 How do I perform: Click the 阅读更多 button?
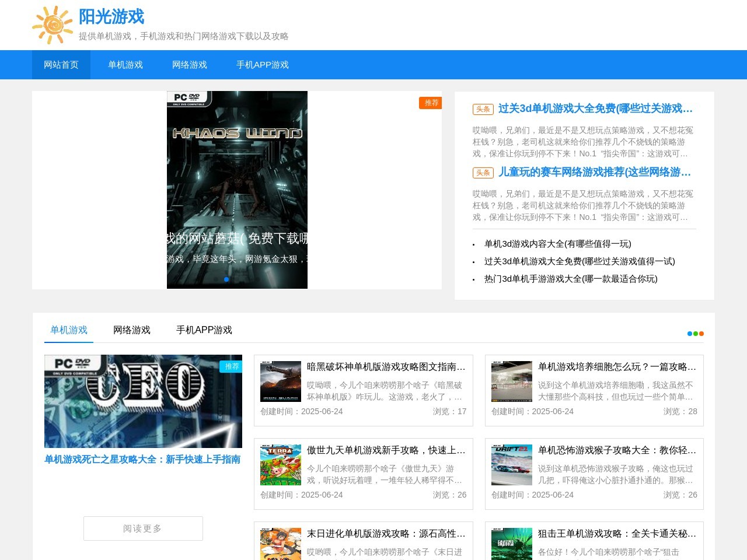click(x=143, y=528)
